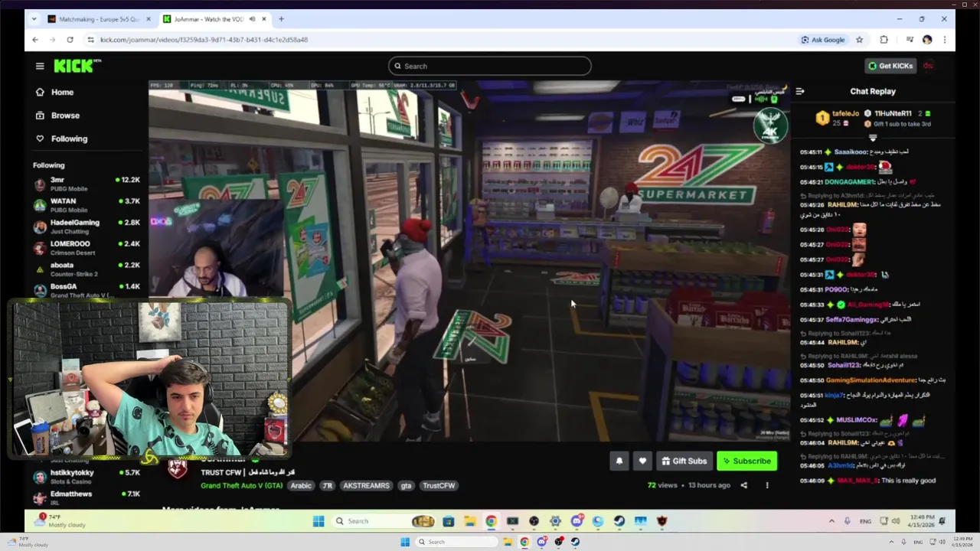This screenshot has width=980, height=551.
Task: Bookmark this page with star icon
Action: 860,40
